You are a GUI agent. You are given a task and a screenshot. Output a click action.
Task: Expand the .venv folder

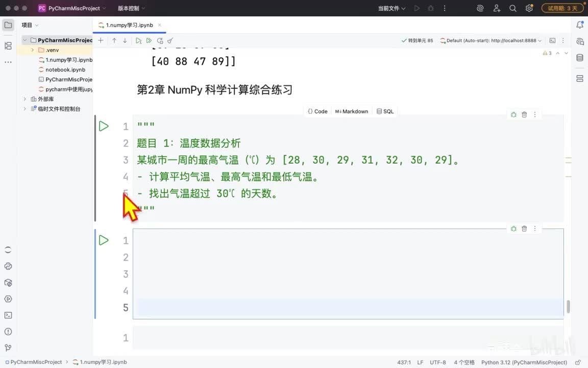pyautogui.click(x=33, y=50)
